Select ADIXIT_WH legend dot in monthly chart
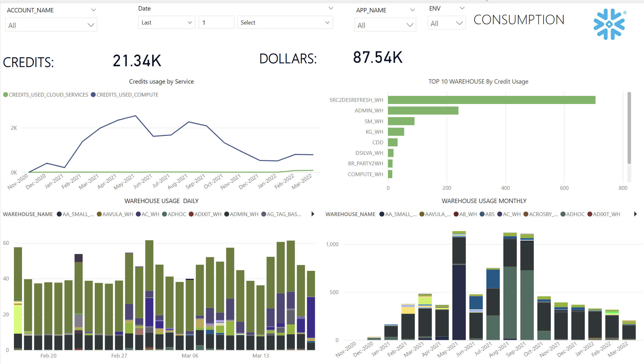 click(x=590, y=214)
